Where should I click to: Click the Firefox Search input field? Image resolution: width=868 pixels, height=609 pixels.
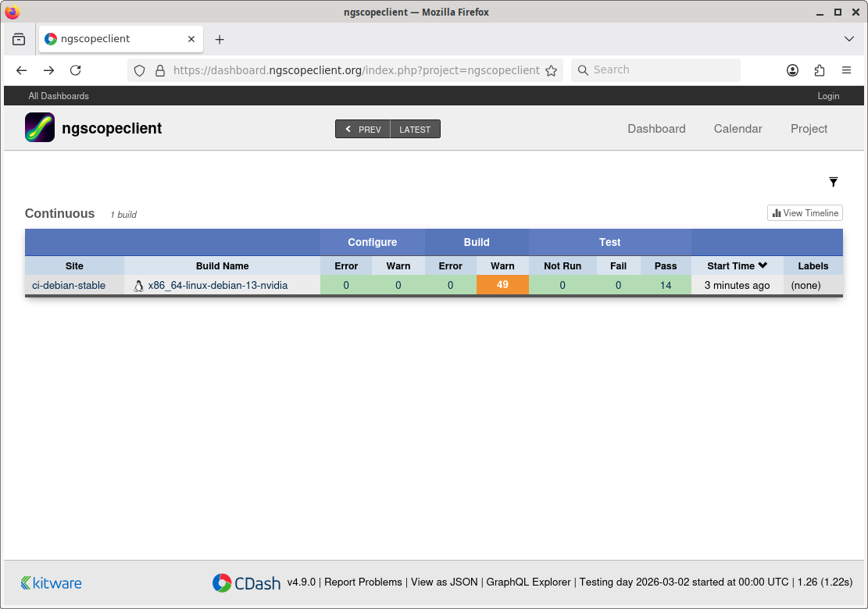tap(664, 70)
